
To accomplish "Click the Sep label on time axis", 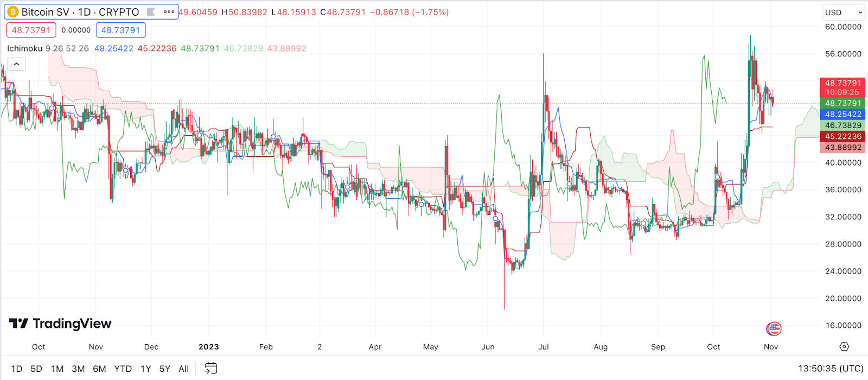I will click(658, 346).
